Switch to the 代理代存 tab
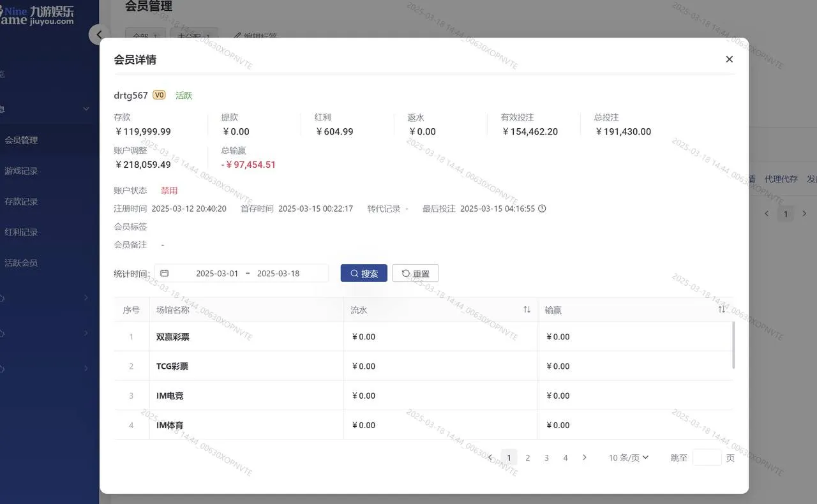 click(781, 179)
